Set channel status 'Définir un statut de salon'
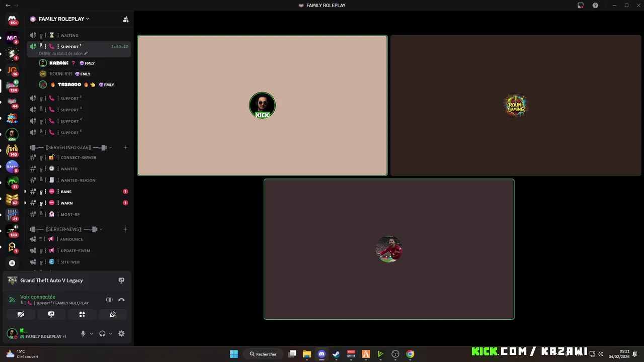The height and width of the screenshot is (362, 644). [63, 53]
